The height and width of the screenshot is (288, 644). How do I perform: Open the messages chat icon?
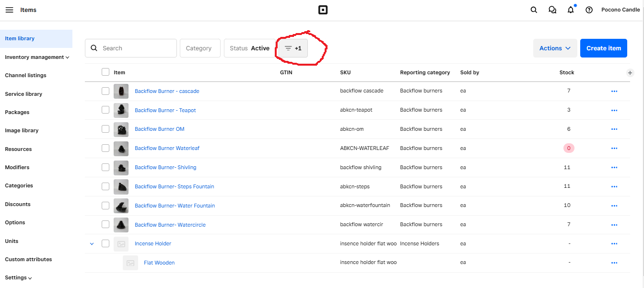pyautogui.click(x=552, y=10)
